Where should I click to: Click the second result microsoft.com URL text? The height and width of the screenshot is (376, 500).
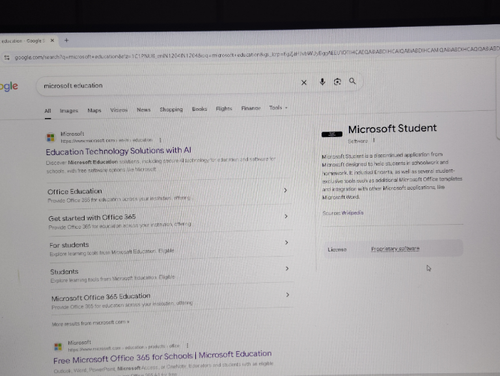pos(124,347)
